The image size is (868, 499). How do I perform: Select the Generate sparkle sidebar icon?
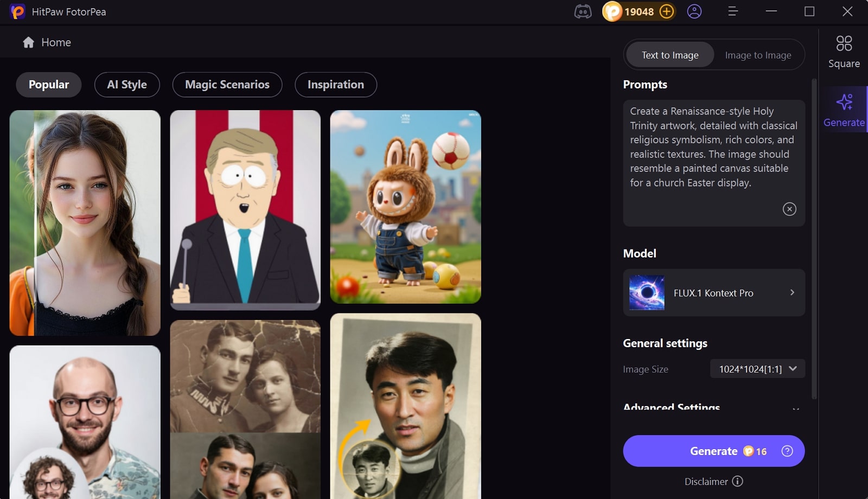844,102
